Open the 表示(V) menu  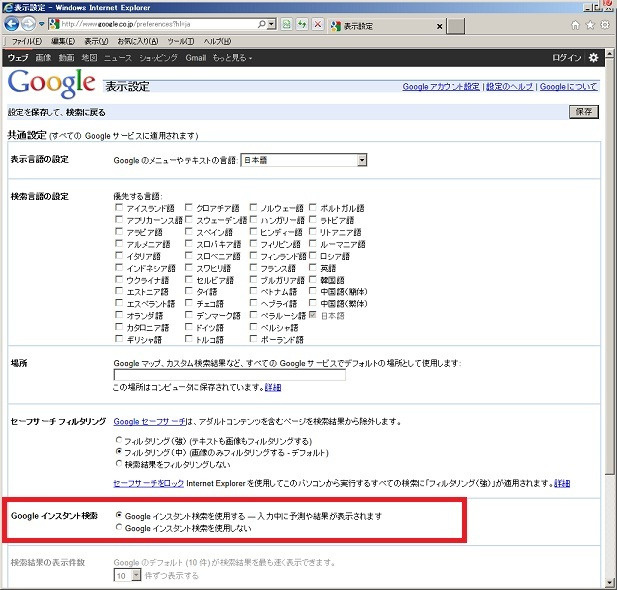coord(96,41)
